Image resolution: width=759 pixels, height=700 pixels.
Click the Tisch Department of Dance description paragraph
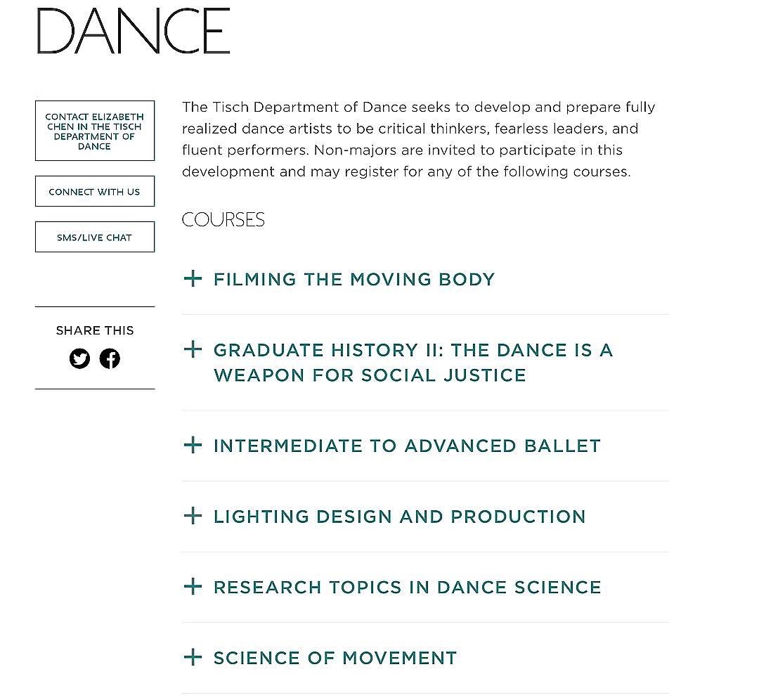pos(418,139)
